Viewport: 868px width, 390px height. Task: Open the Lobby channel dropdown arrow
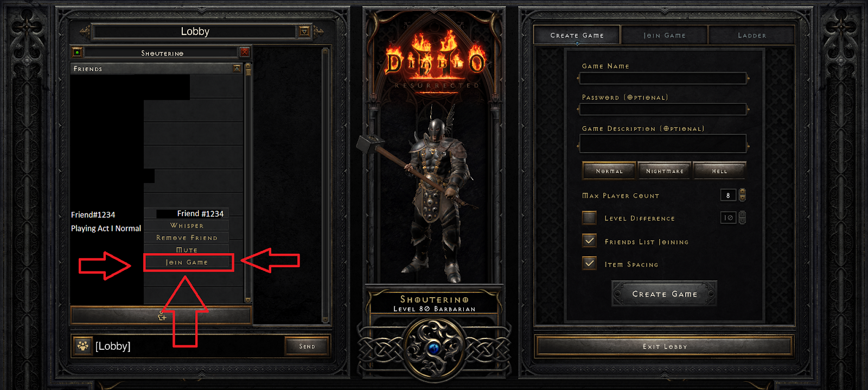click(304, 32)
